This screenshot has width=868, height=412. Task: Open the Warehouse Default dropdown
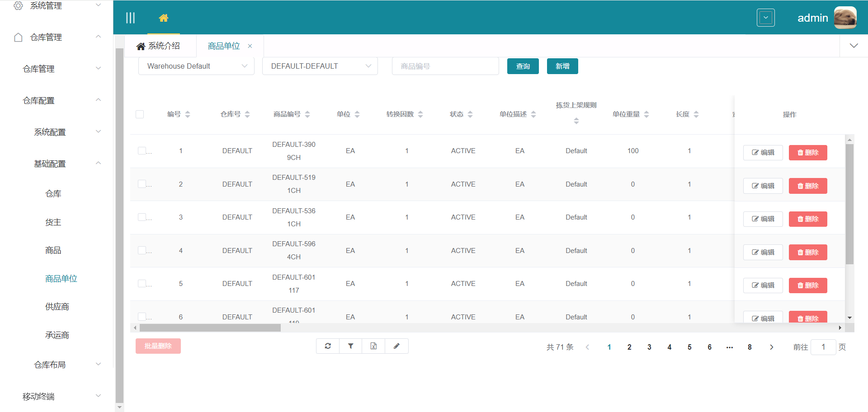[x=196, y=66]
